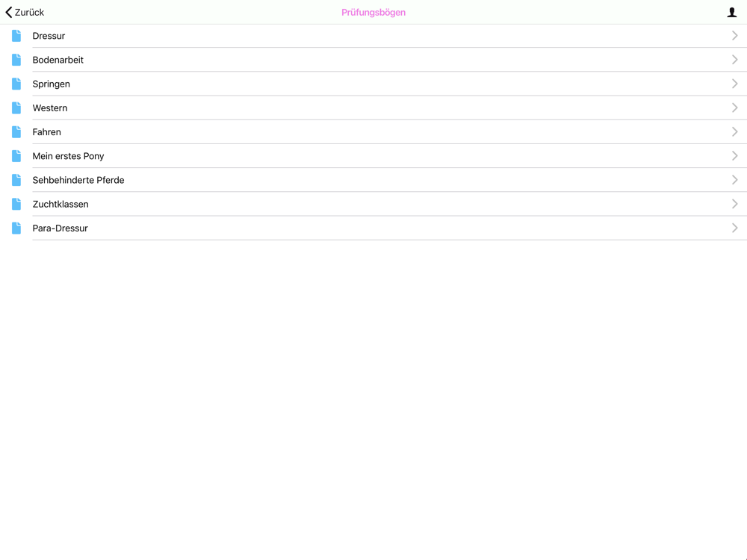Go back with the Zurück button
Screen dimensions: 747x560
pyautogui.click(x=25, y=13)
